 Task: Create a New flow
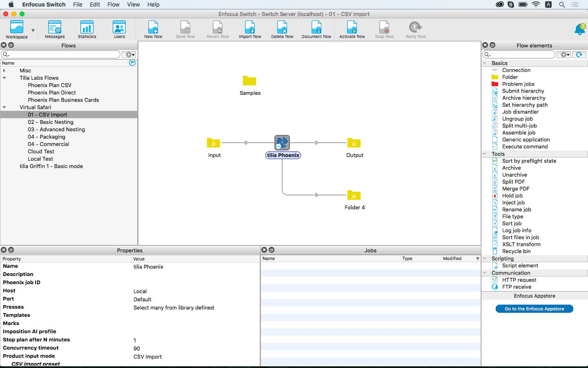(x=153, y=29)
